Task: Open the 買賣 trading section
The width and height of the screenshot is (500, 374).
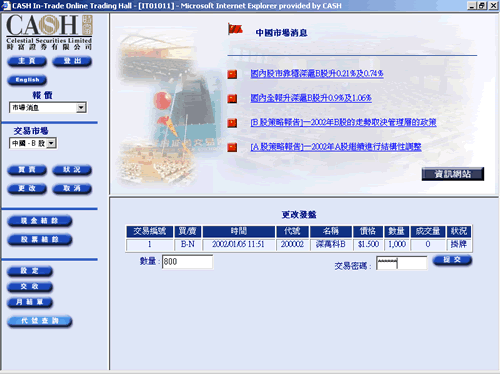Action: 27,170
